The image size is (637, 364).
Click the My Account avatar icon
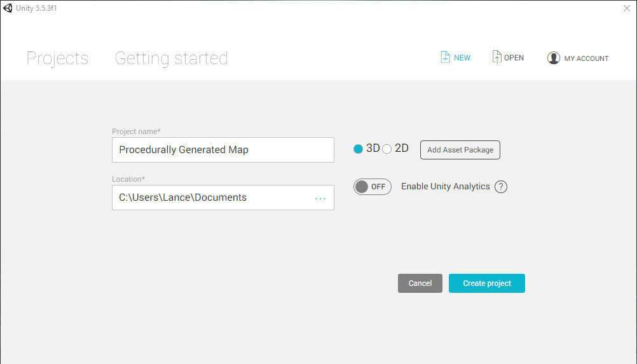click(x=553, y=58)
